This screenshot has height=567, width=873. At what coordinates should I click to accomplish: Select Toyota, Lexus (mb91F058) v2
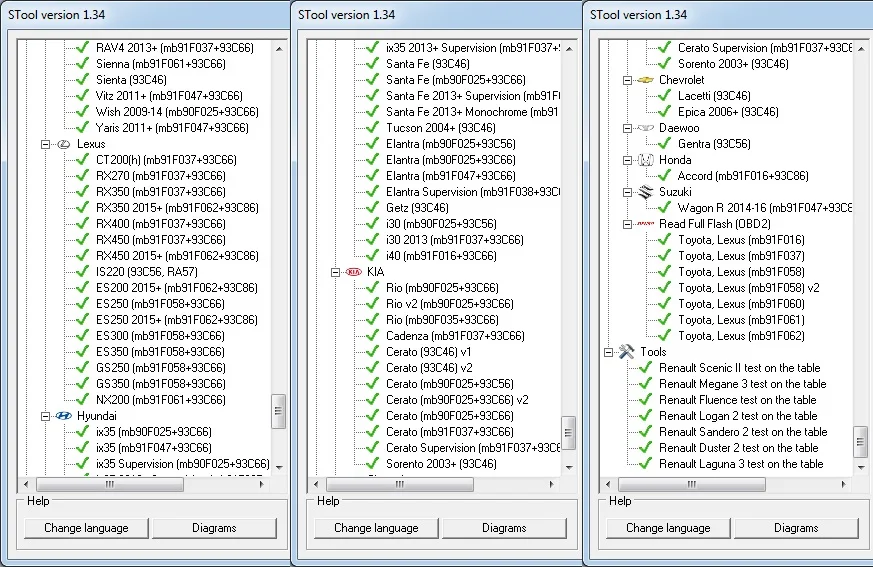748,288
